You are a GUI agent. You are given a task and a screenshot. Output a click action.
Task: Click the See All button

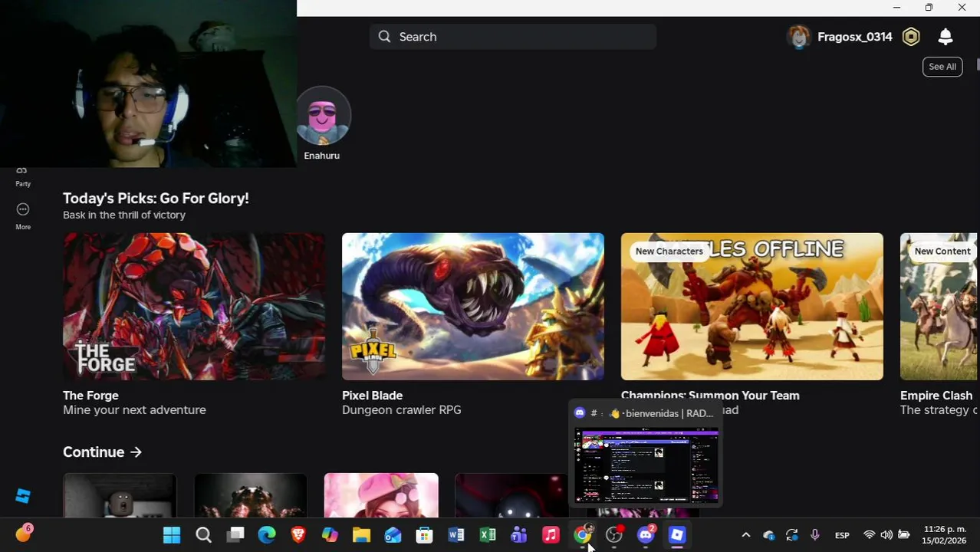(x=942, y=67)
